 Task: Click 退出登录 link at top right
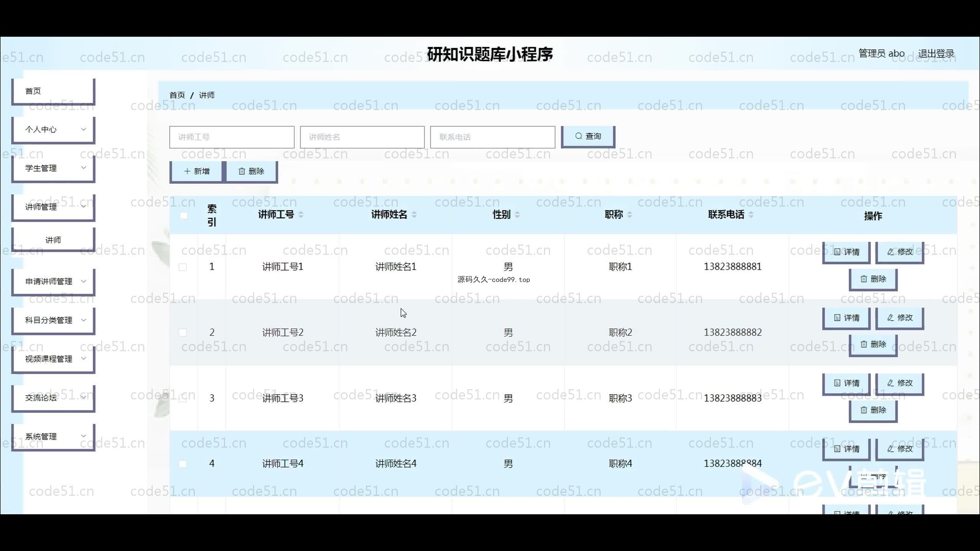936,54
